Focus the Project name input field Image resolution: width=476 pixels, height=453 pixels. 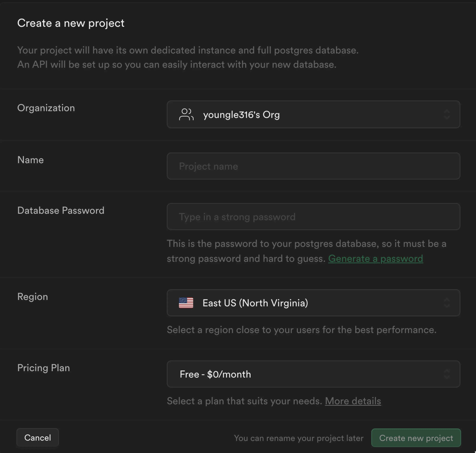[313, 166]
